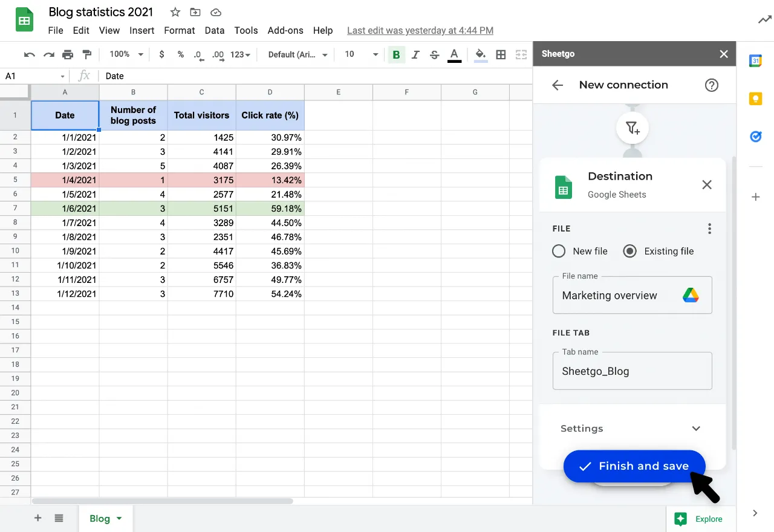The width and height of the screenshot is (774, 532).
Task: Open the Add-ons menu
Action: [285, 30]
